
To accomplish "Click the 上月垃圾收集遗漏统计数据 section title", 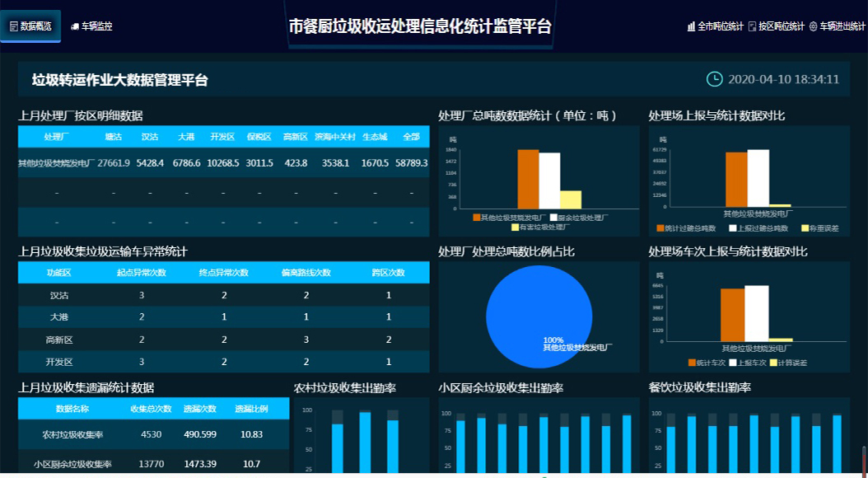I will 86,387.
